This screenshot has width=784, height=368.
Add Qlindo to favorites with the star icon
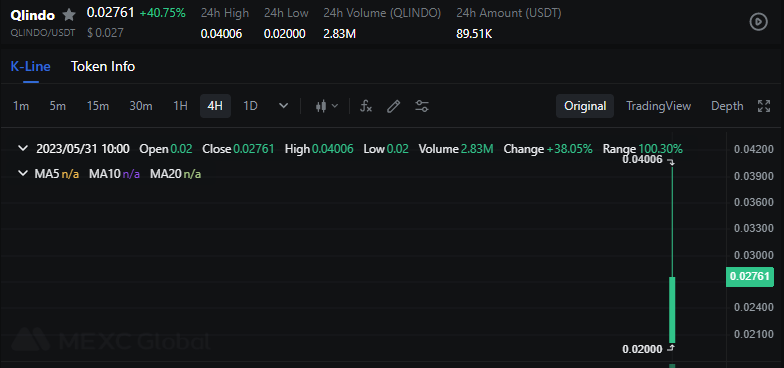pos(69,15)
